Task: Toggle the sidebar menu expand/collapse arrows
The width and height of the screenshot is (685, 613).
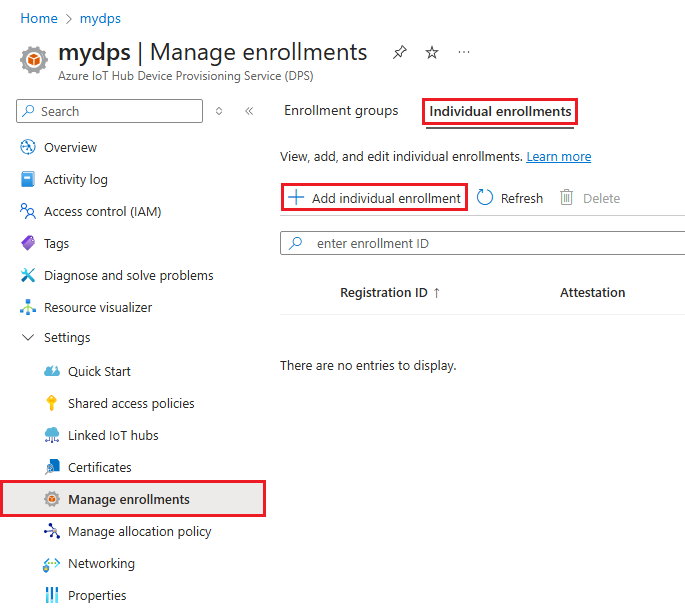Action: click(x=219, y=111)
